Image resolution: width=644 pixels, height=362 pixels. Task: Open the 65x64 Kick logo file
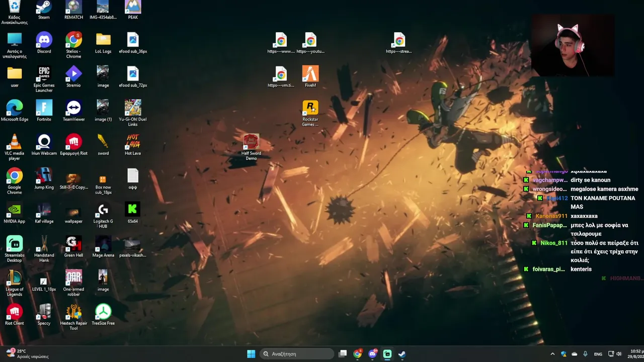click(133, 213)
